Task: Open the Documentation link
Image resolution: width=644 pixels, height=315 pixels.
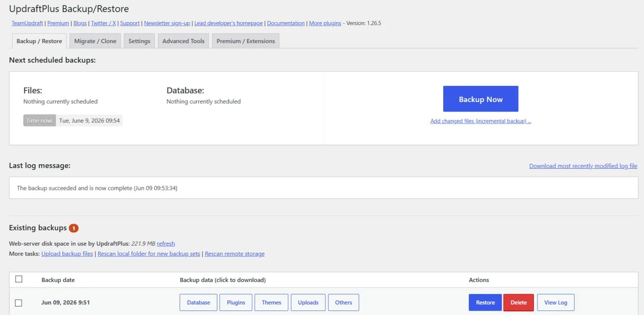Action: 286,23
